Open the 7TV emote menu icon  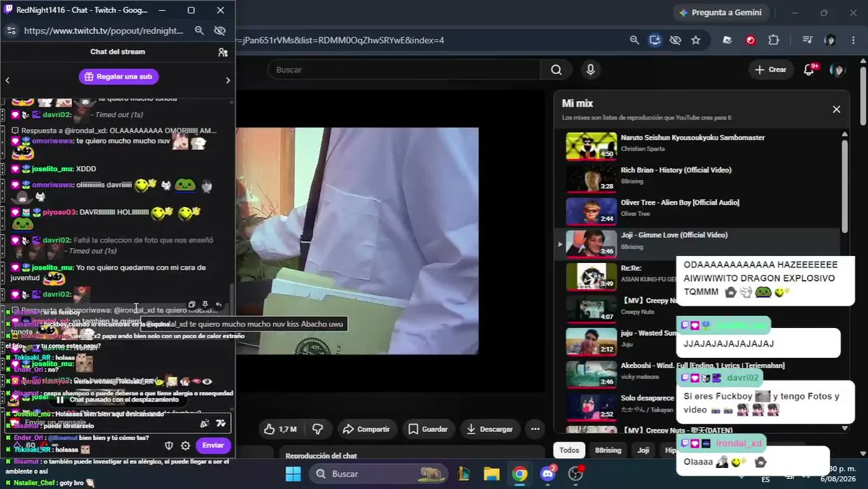[221, 423]
